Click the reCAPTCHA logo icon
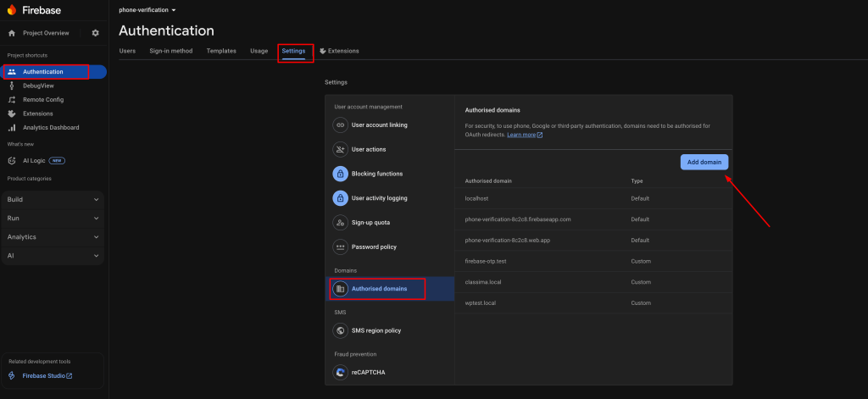Viewport: 868px width, 399px height. click(x=340, y=373)
